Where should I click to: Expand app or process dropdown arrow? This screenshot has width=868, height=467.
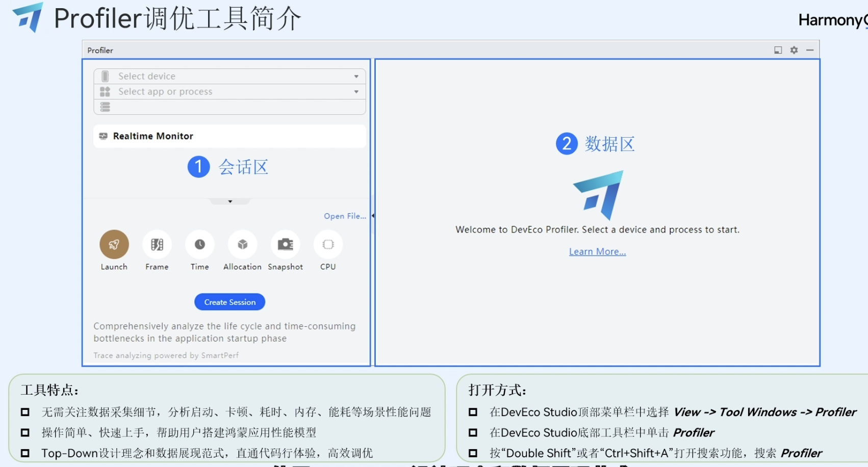coord(356,92)
